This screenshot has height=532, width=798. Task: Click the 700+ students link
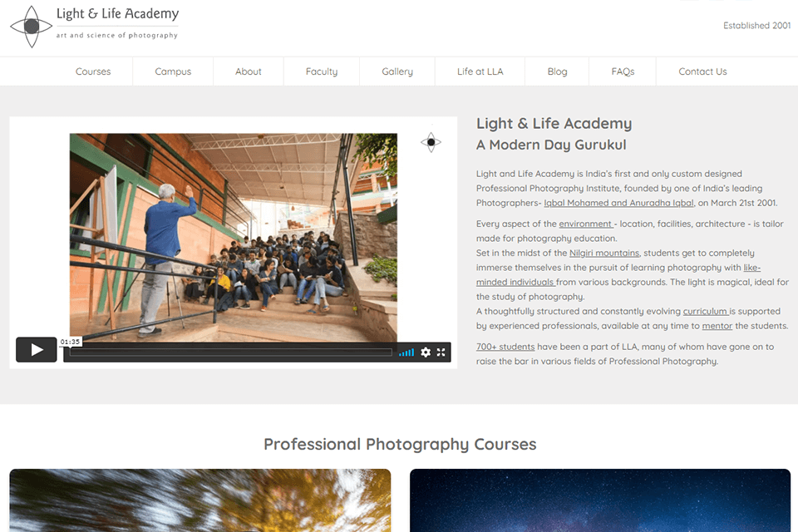point(505,347)
